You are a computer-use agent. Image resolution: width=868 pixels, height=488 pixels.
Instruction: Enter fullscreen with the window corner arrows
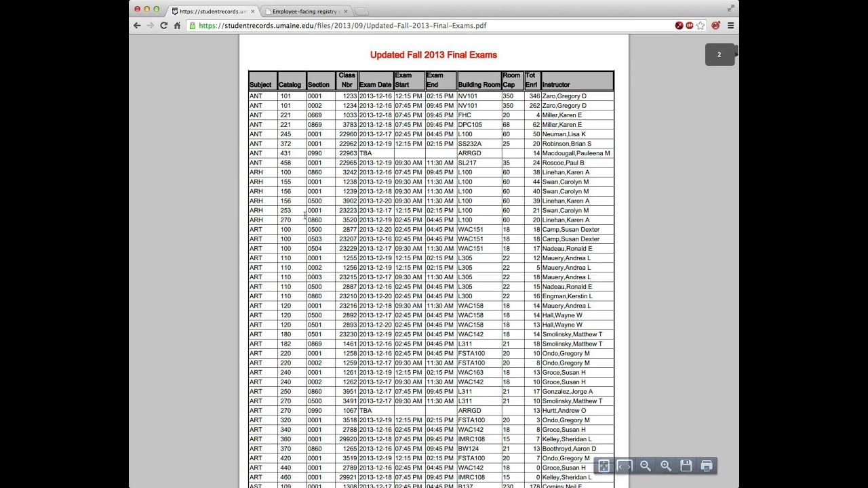[731, 8]
